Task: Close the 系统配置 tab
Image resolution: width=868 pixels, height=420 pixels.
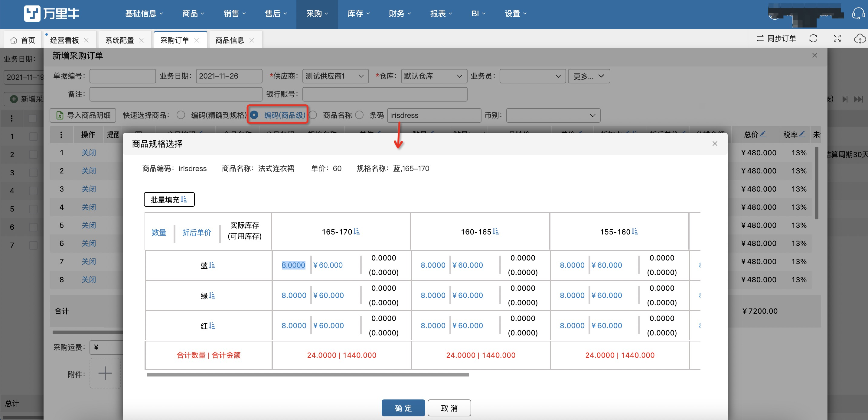Action: tap(142, 40)
